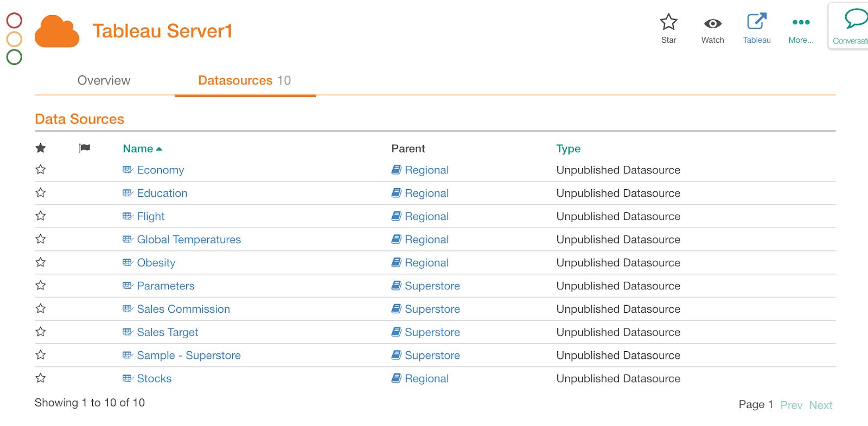Viewport: 868px width, 426px height.
Task: Click the green circle indicator
Action: (14, 57)
